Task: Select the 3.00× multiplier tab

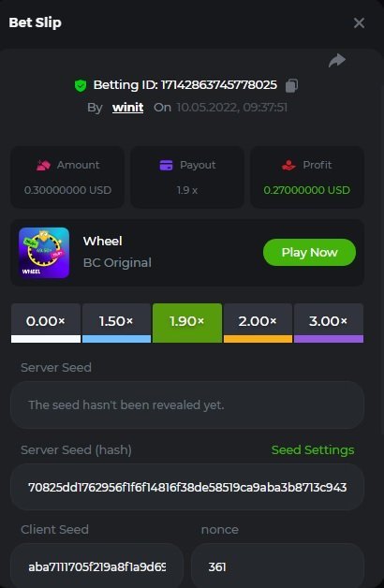Action: 329,323
